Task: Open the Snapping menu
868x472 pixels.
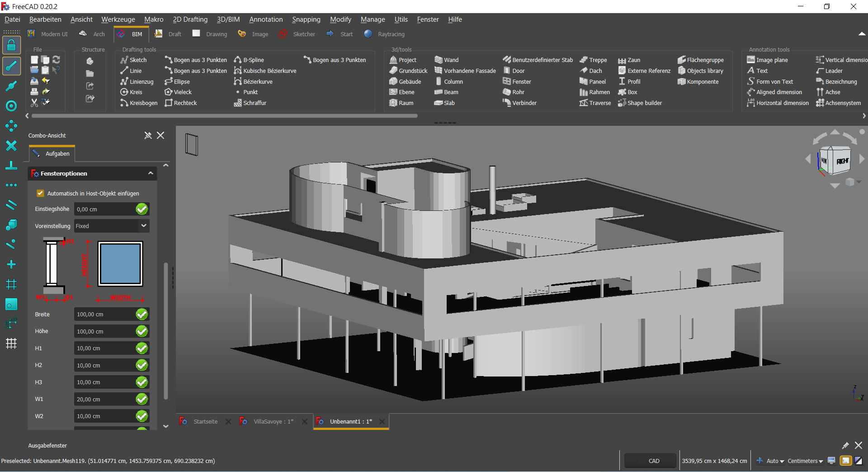Action: pyautogui.click(x=306, y=19)
